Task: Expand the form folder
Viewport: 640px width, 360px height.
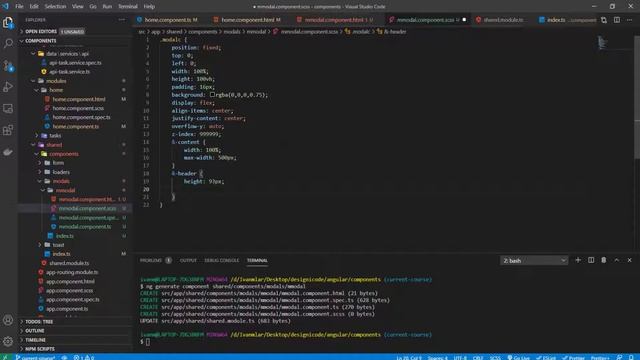Action: point(58,163)
